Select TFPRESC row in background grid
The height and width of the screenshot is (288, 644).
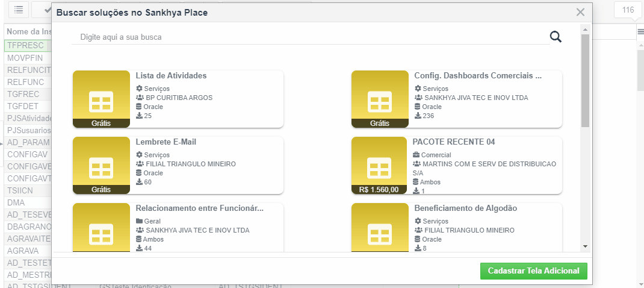[28, 46]
